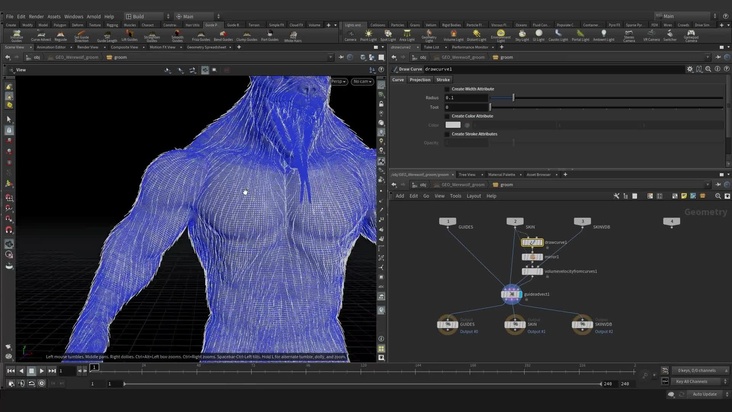
Task: Enable Create Width Attribute checkbox
Action: 447,88
